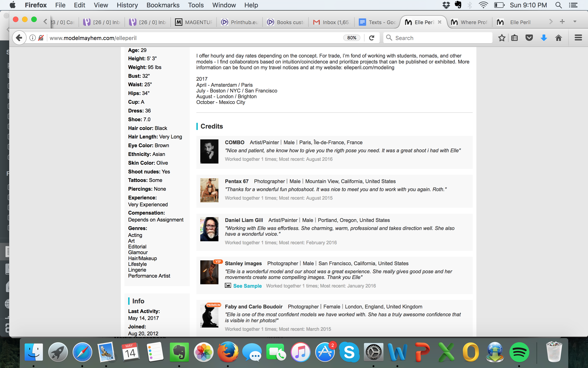This screenshot has width=588, height=368.
Task: Switch to the MAGENTUR tab
Action: pyautogui.click(x=194, y=22)
